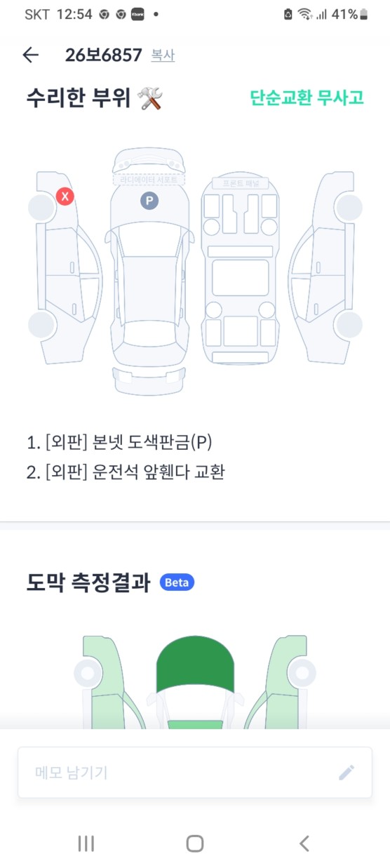The image size is (390, 868).
Task: Tap the Beta badge next to 도막 측정결과
Action: coord(177,582)
